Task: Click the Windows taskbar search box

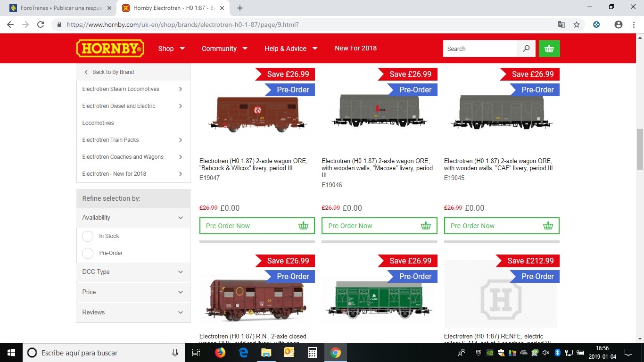Action: 105,353
